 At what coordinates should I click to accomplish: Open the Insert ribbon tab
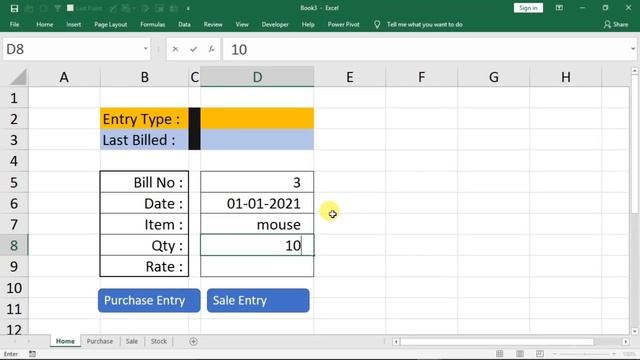tap(73, 24)
